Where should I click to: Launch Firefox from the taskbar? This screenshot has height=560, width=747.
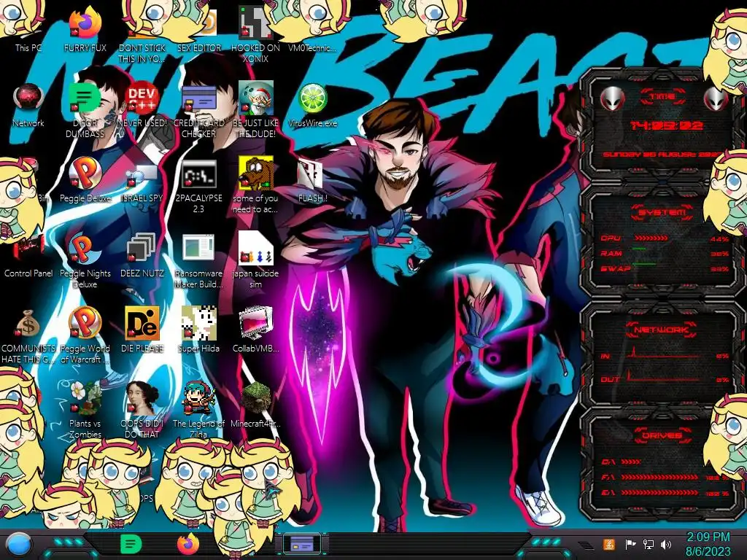point(187,544)
